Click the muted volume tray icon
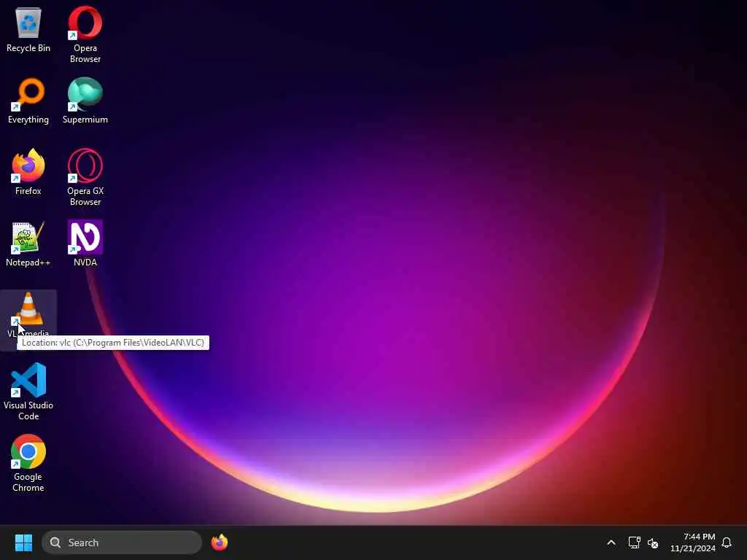Viewport: 747px width, 560px height. coord(653,542)
